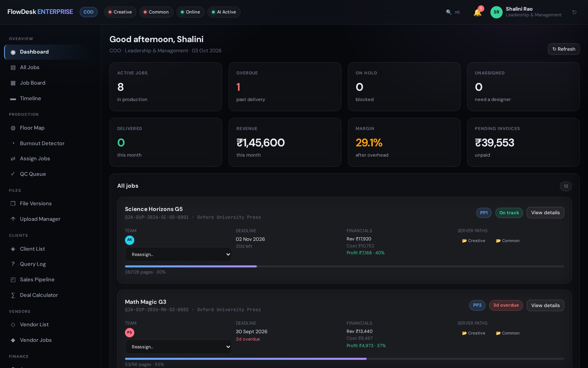Click the search magnifier icon

[449, 12]
